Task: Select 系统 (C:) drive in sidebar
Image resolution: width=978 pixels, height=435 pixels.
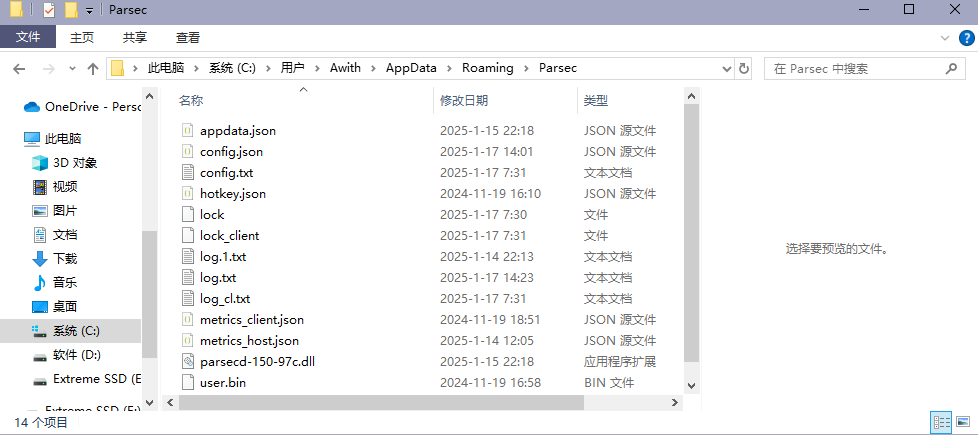Action: tap(70, 331)
